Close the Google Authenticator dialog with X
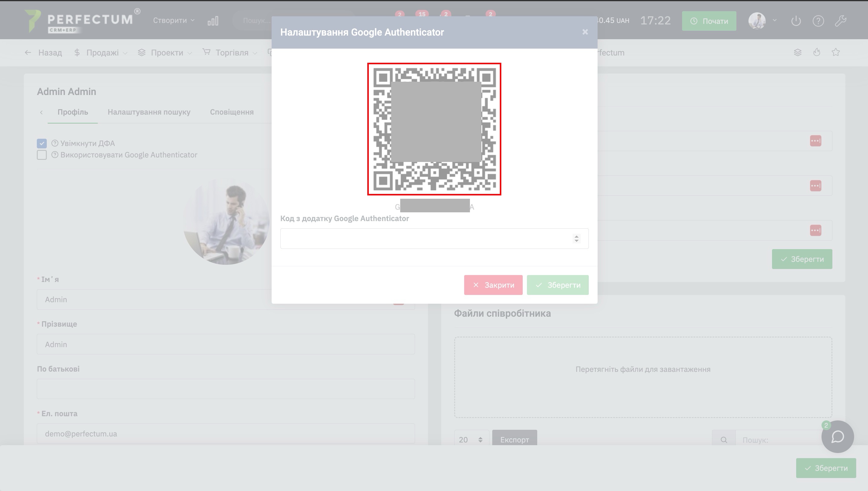Image resolution: width=868 pixels, height=491 pixels. click(x=585, y=32)
